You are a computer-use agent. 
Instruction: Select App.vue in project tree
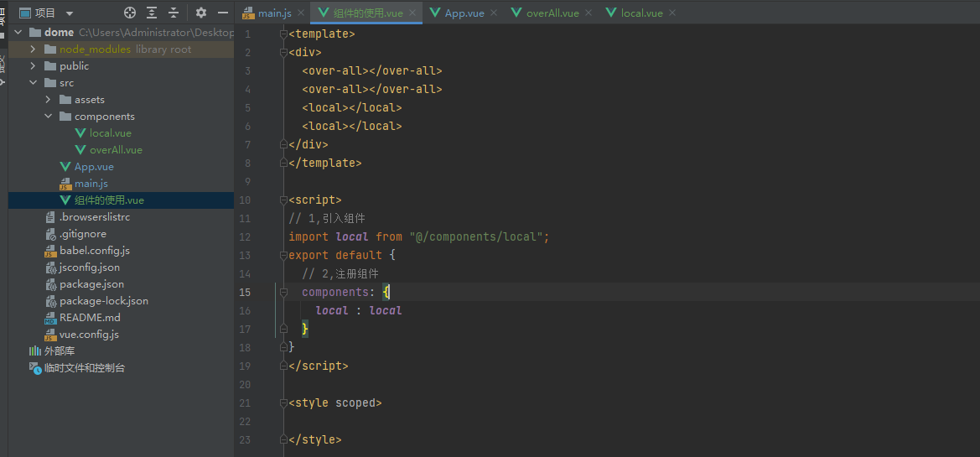pos(94,167)
